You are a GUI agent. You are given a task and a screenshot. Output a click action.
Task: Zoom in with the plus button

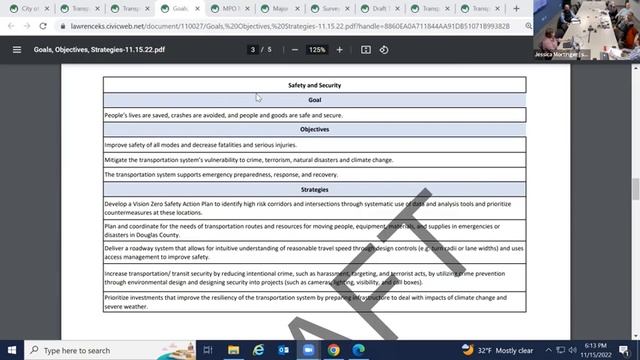339,50
